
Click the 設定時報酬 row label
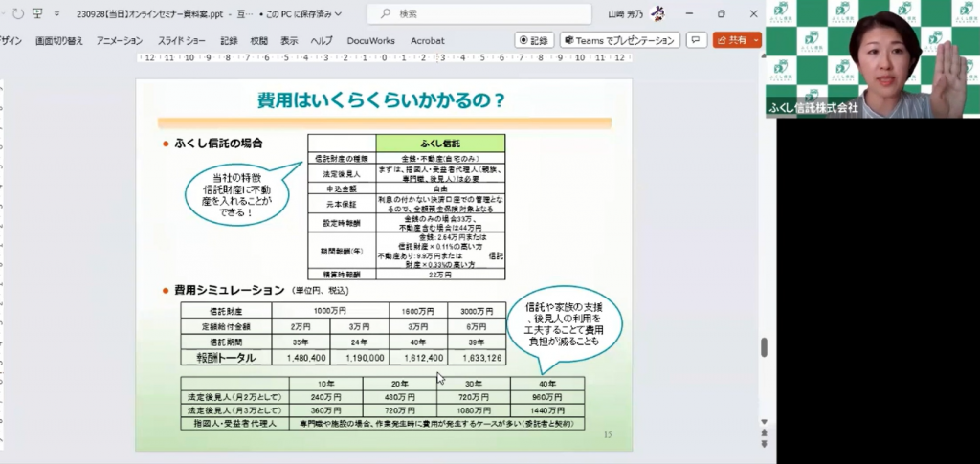pyautogui.click(x=342, y=223)
